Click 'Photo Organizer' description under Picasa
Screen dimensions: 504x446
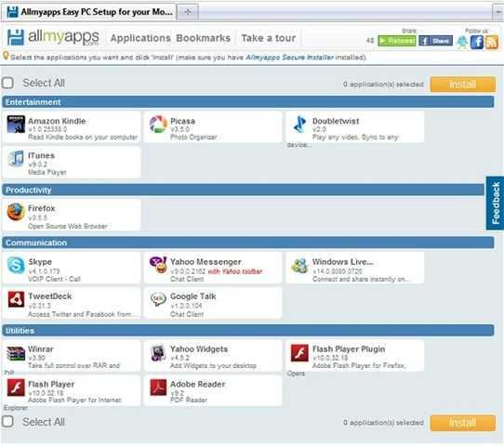point(193,138)
